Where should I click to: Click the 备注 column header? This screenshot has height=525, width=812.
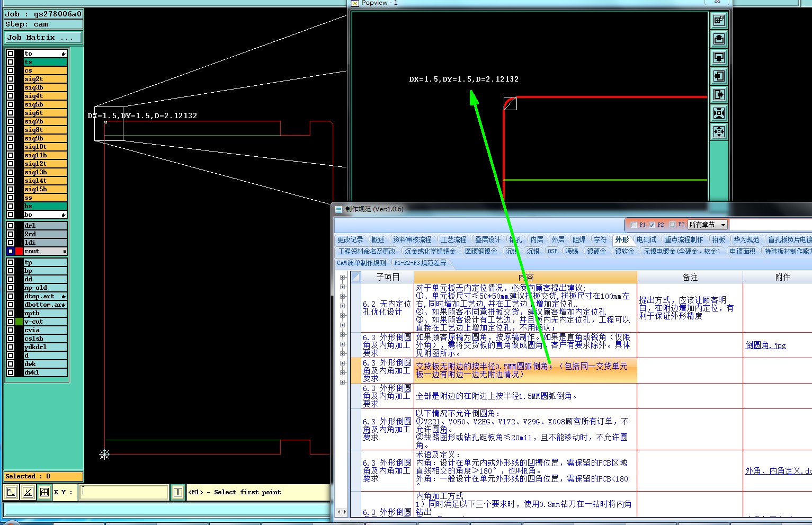(690, 277)
